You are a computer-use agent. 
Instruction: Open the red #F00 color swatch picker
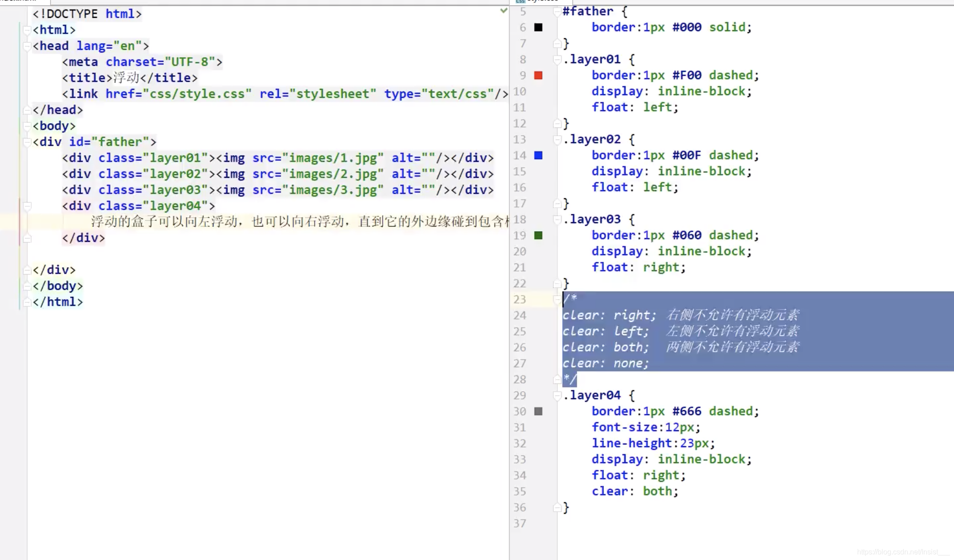click(x=538, y=76)
